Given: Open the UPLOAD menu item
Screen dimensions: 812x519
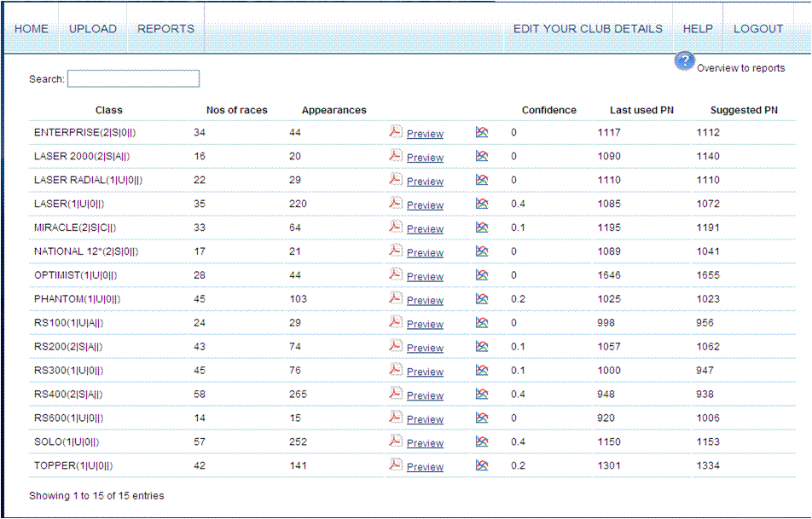Looking at the screenshot, I should tap(93, 29).
